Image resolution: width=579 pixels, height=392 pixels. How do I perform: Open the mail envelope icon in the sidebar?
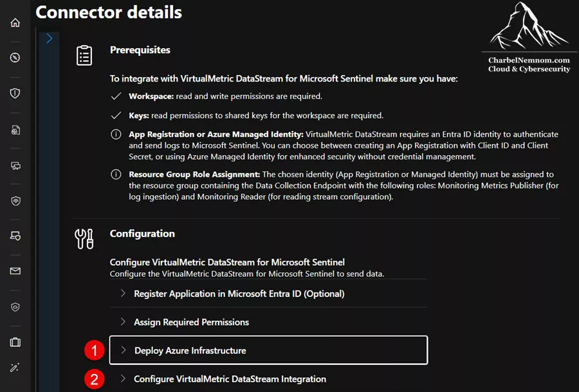point(15,271)
